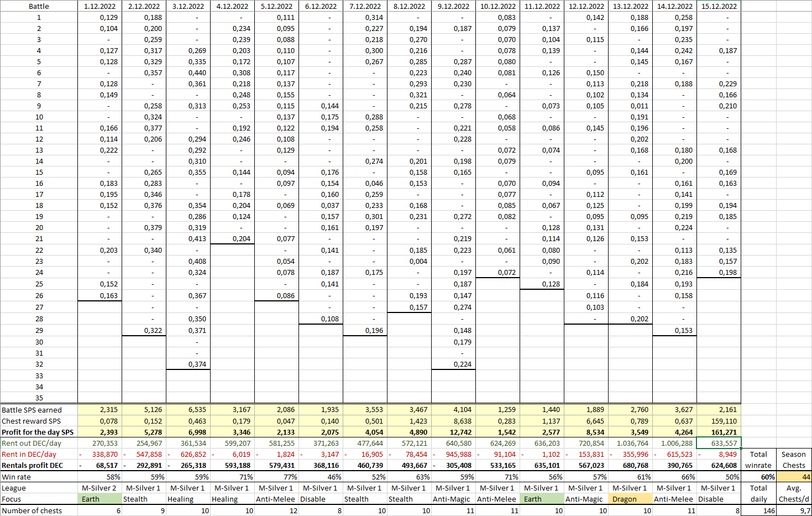Click the 'League' row label
The height and width of the screenshot is (516, 812).
[x=14, y=488]
